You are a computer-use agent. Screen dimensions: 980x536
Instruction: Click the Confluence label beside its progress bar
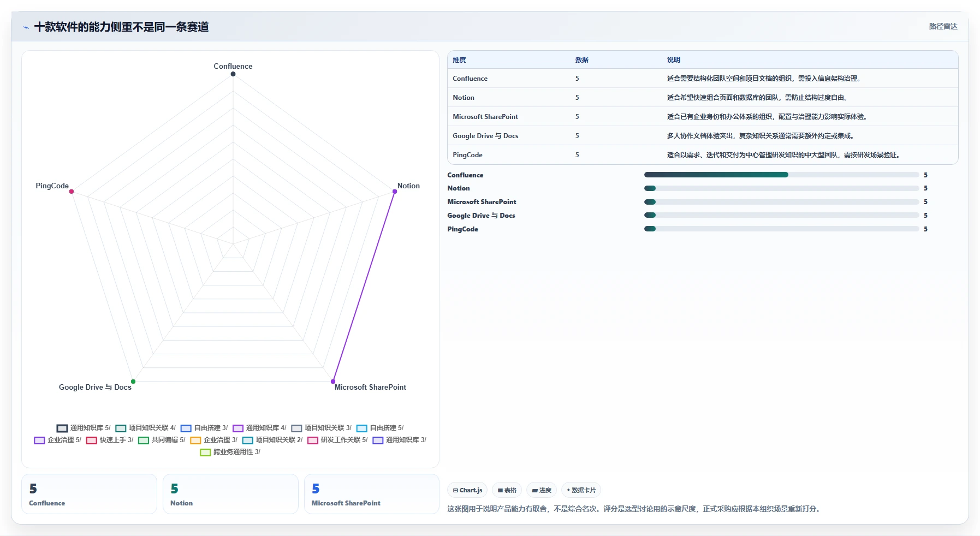[x=465, y=175]
